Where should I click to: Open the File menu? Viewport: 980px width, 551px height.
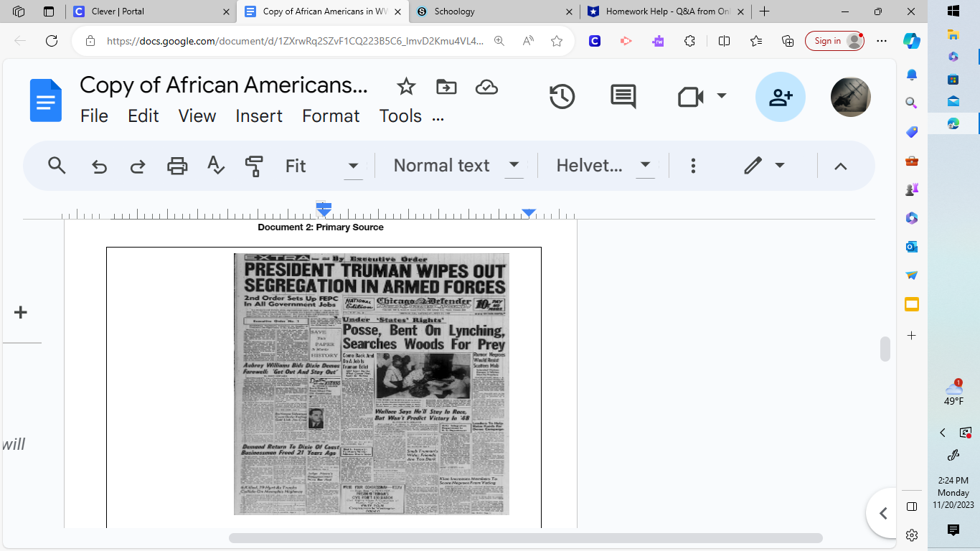click(94, 116)
